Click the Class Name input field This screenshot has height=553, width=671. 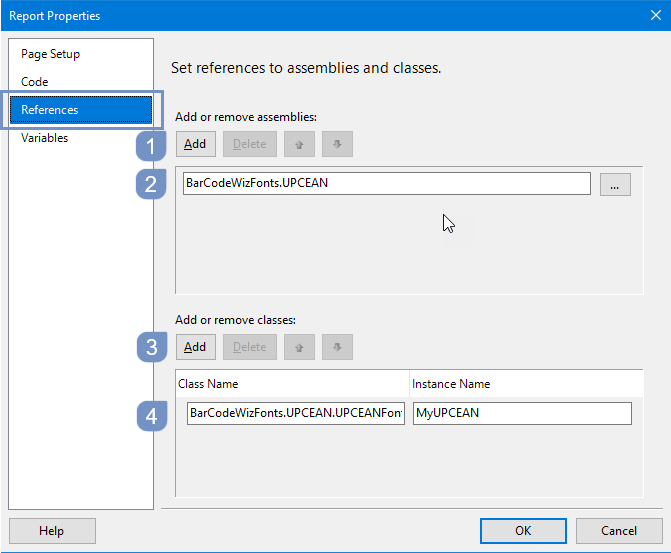(296, 413)
